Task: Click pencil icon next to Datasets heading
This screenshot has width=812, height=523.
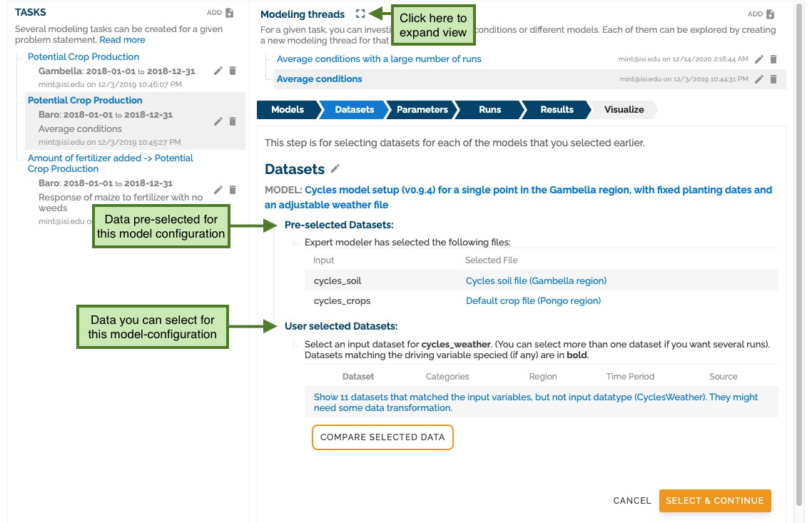Action: point(335,169)
